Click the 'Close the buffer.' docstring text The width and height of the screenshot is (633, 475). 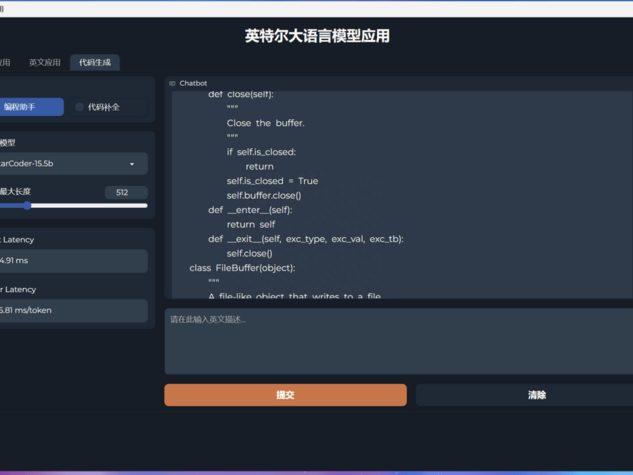pyautogui.click(x=266, y=123)
